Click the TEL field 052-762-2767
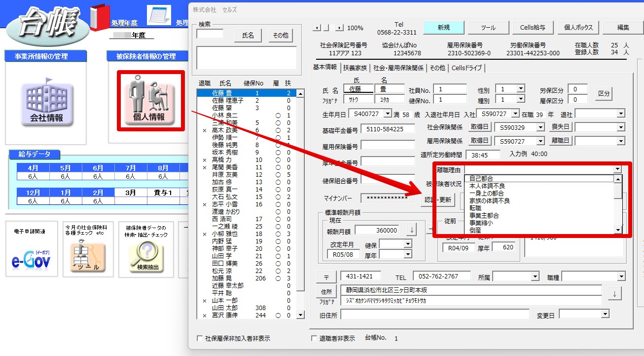Viewport: 644px width, 356px height. pos(441,277)
